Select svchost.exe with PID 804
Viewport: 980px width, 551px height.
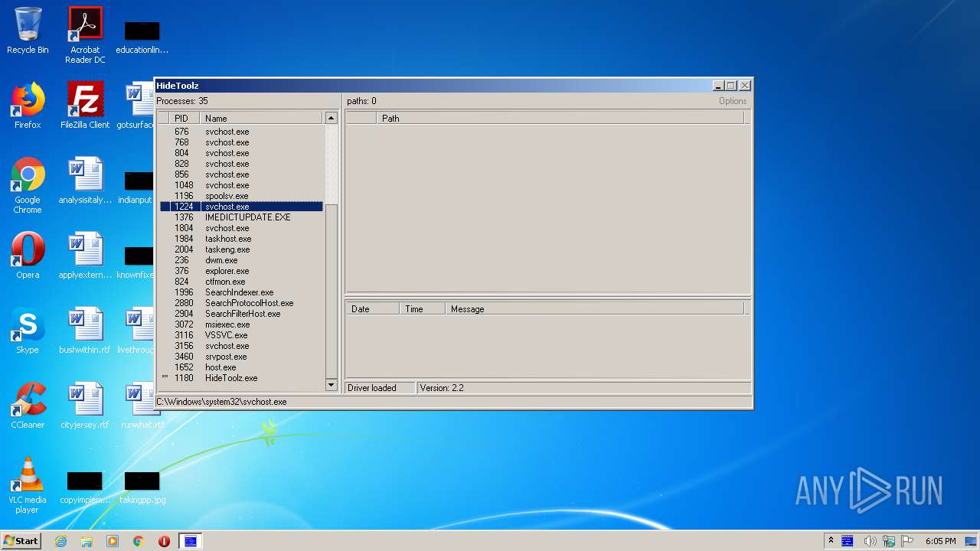point(241,153)
